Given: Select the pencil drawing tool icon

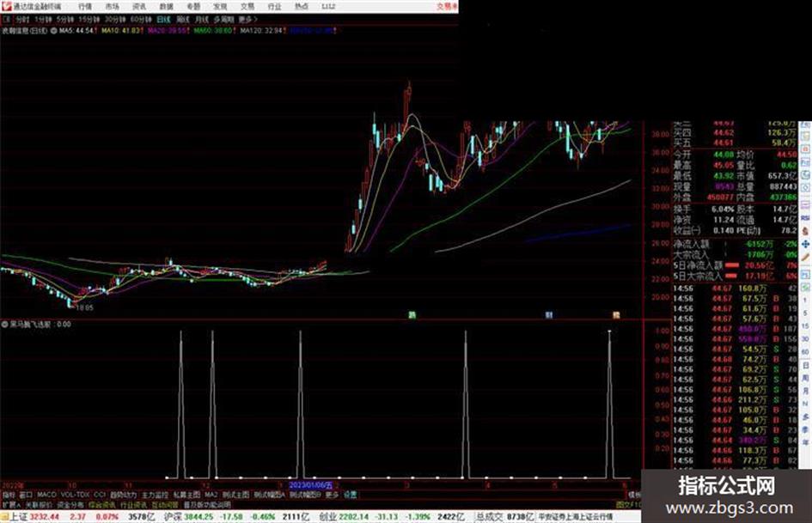Looking at the screenshot, I should [x=805, y=257].
